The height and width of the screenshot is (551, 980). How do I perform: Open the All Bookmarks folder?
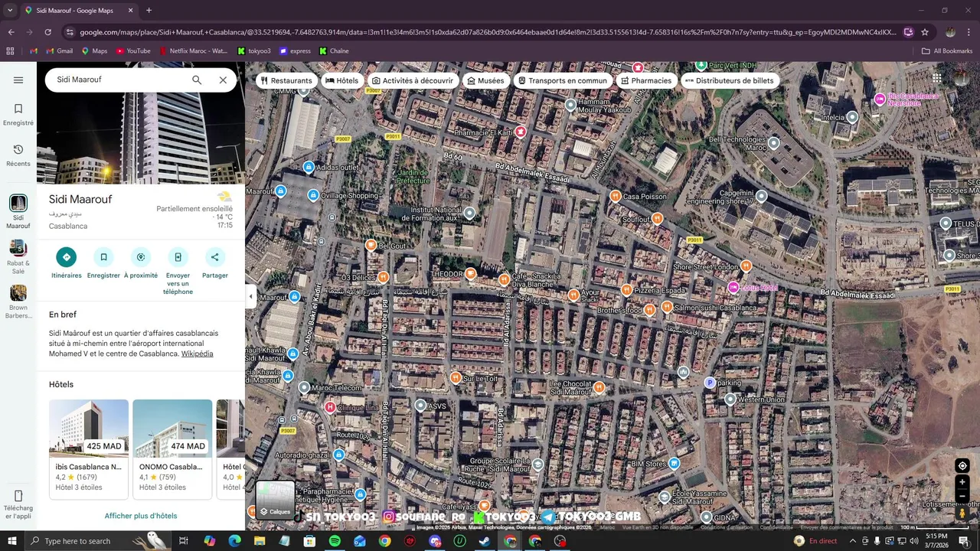[947, 51]
